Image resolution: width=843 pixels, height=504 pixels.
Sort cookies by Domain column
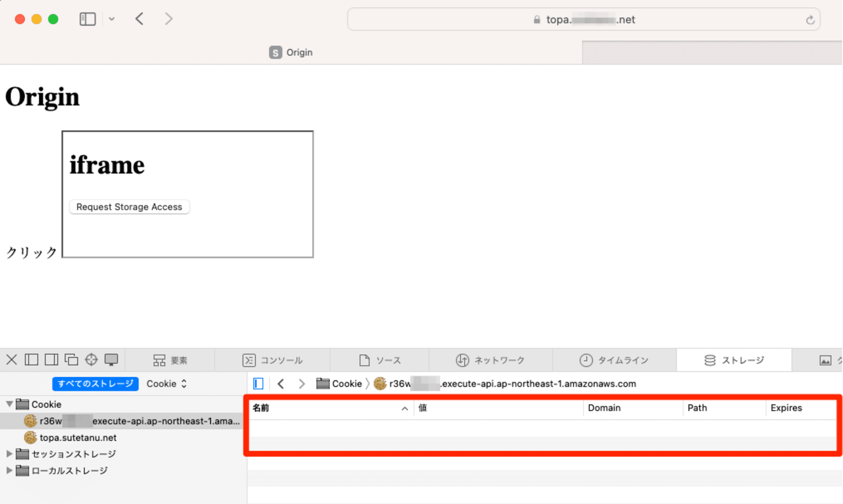pyautogui.click(x=633, y=408)
